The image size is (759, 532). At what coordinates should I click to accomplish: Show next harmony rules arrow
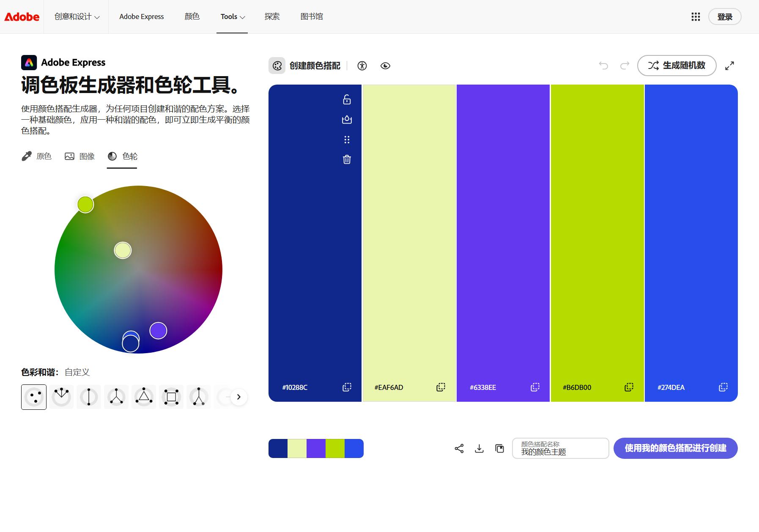[238, 397]
